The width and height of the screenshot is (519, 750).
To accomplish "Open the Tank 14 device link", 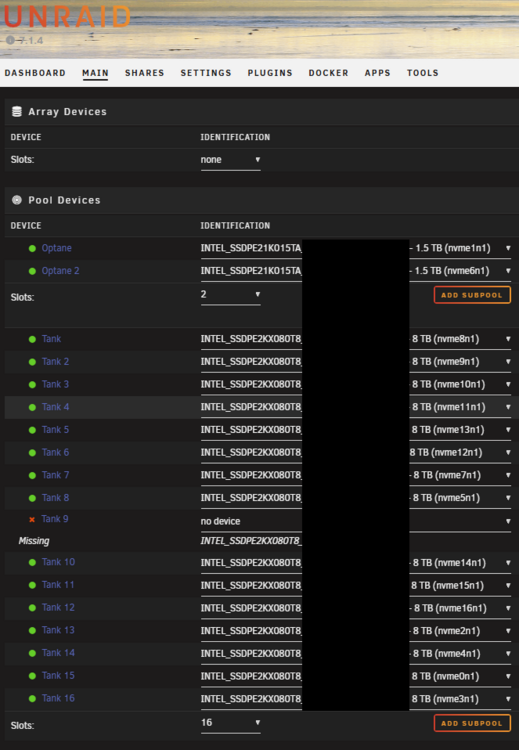I will [x=58, y=653].
